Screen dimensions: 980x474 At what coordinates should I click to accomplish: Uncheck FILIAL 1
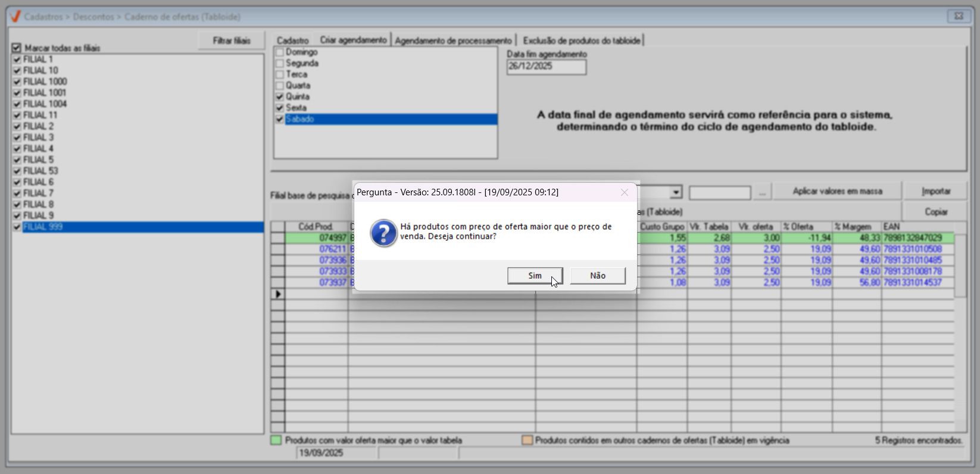pos(17,59)
